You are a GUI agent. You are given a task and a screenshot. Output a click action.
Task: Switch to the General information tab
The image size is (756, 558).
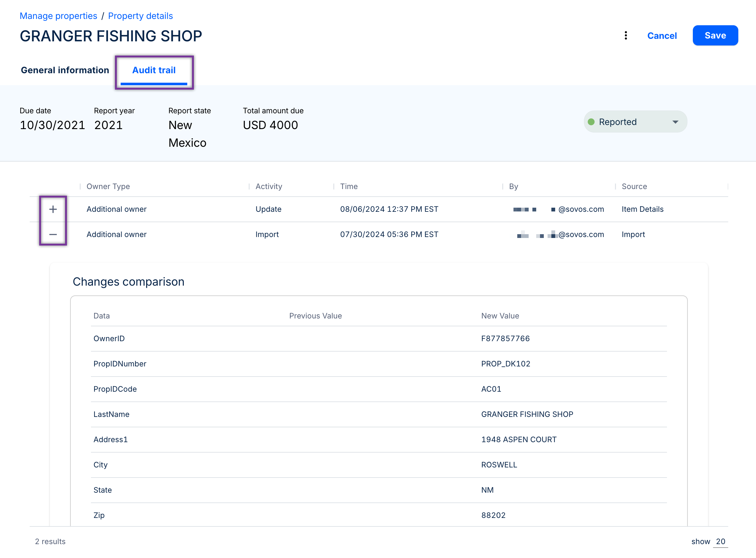[65, 70]
